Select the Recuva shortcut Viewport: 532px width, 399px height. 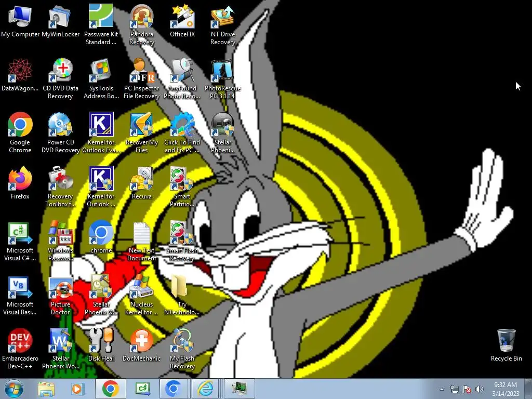coord(141,183)
